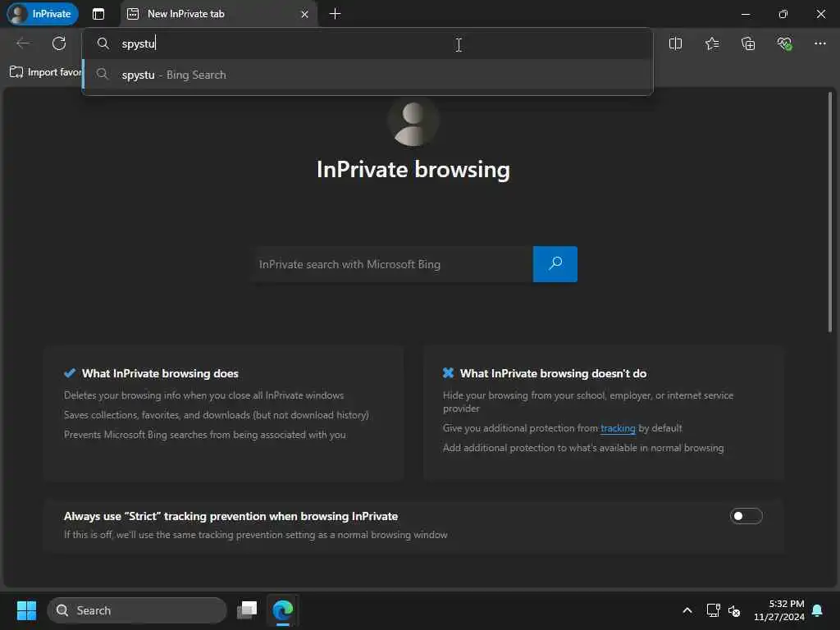Screen dimensions: 840x630
Task: Open a new tab with plus button
Action: coord(335,14)
